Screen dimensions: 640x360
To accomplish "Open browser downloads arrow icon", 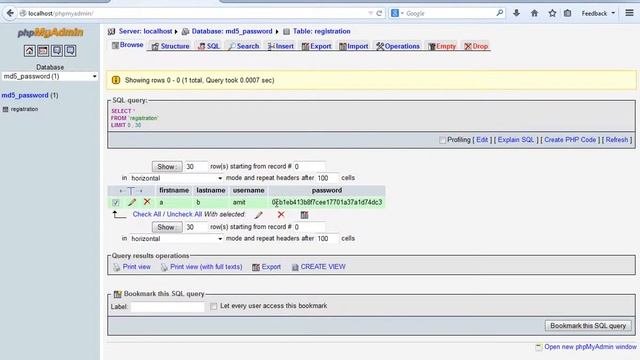I will coord(516,13).
